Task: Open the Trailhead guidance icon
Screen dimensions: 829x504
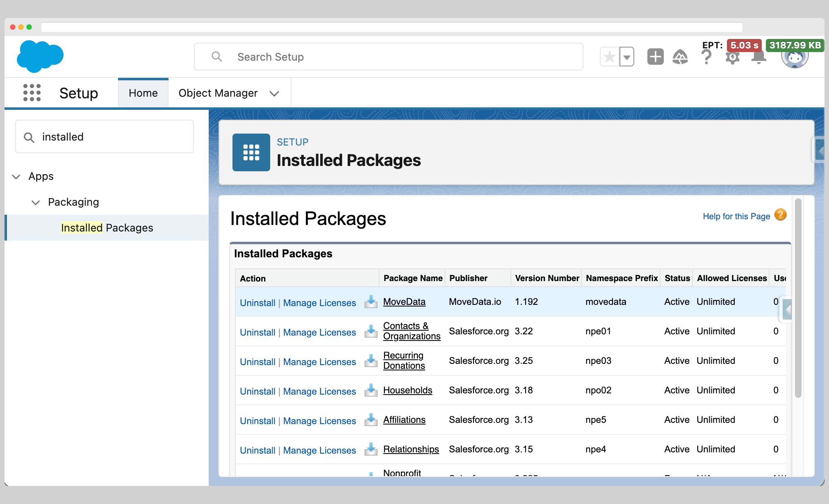Action: tap(680, 57)
